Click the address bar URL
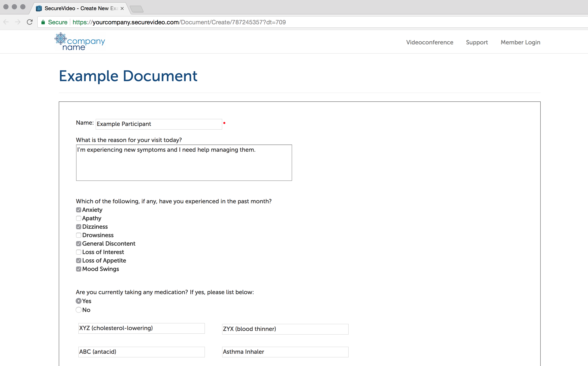Image resolution: width=588 pixels, height=366 pixels. point(179,22)
